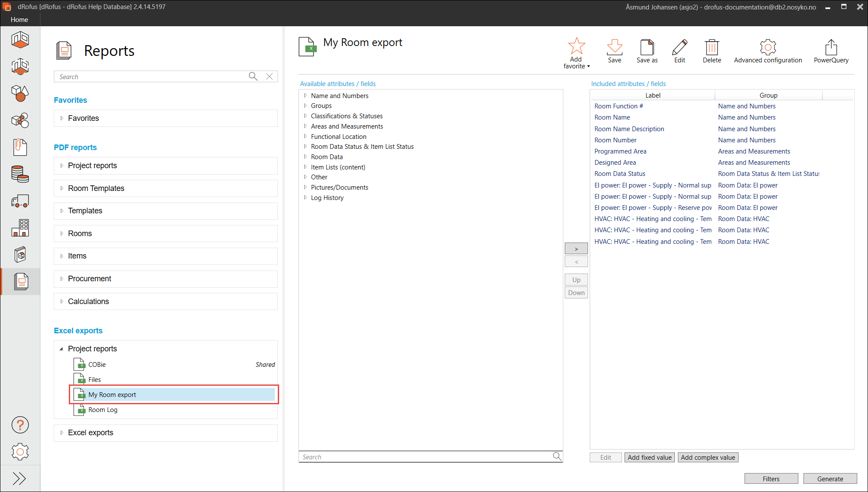Expand the Room Templates PDF reports section

62,188
